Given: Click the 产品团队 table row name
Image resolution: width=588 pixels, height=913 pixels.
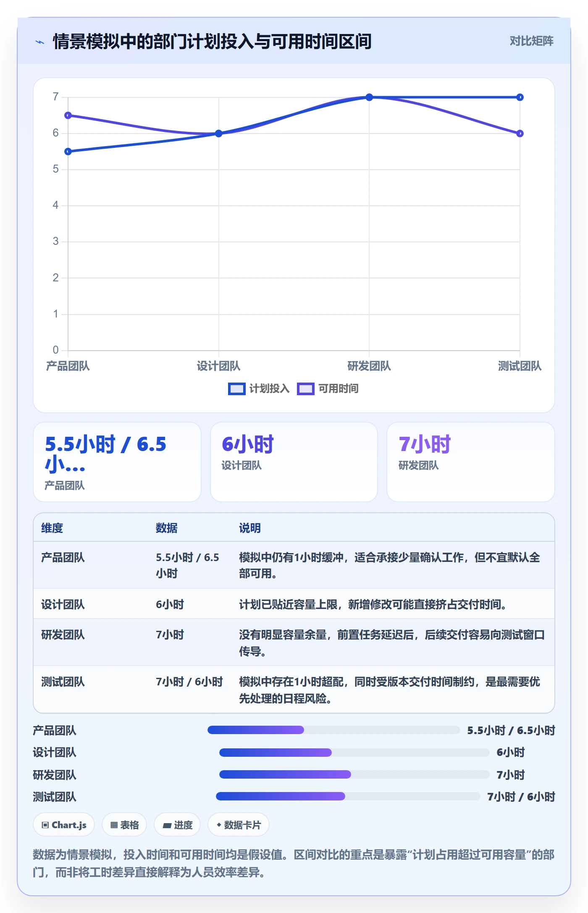Looking at the screenshot, I should (x=63, y=557).
